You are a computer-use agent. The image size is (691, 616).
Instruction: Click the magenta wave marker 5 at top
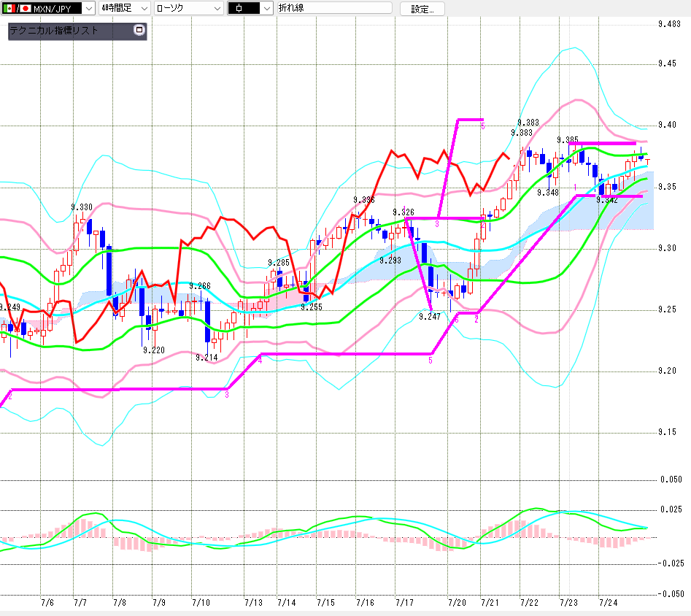482,126
